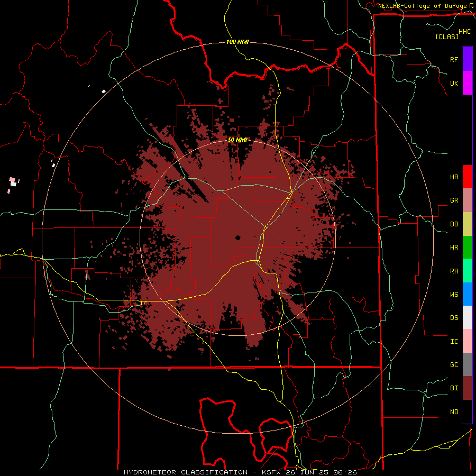This screenshot has height=476, width=476.
Task: Click the HYDROMETEOR CLASSIFICATION title text
Action: pos(186,472)
